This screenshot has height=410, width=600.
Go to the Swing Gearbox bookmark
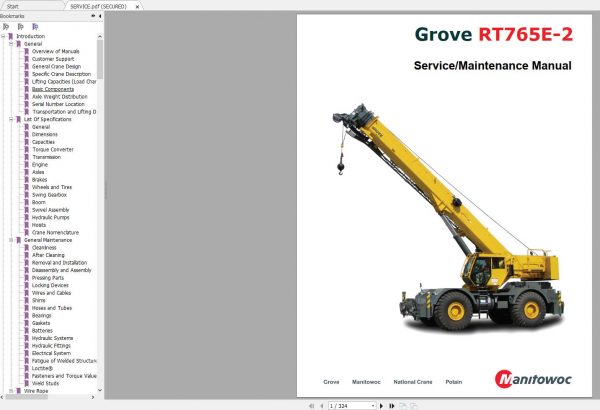[49, 195]
